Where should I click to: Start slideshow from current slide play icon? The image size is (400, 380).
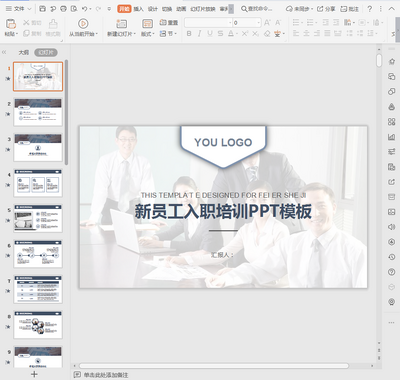point(83,23)
